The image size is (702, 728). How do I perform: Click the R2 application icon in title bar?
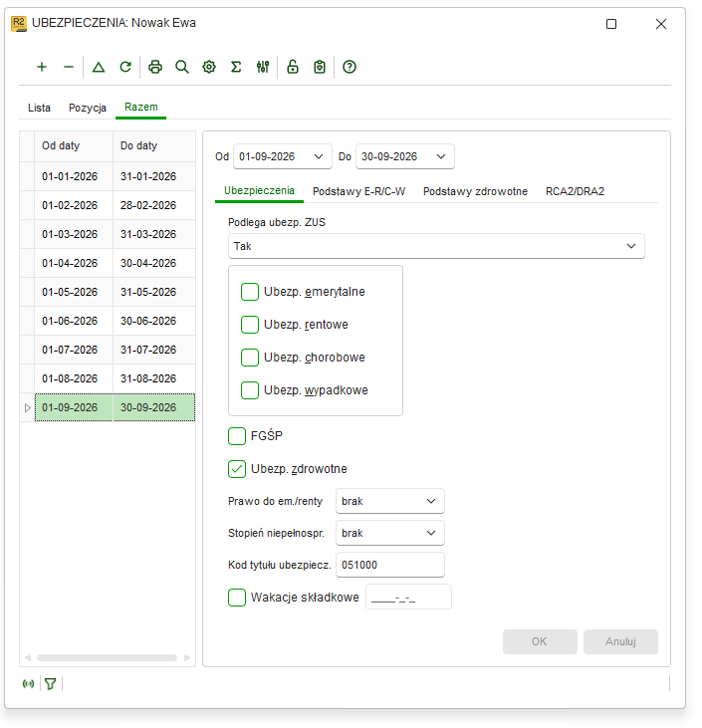[19, 23]
